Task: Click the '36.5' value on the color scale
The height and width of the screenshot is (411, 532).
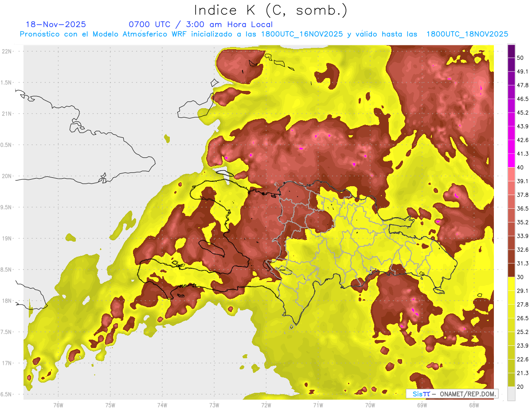Action: click(x=523, y=208)
